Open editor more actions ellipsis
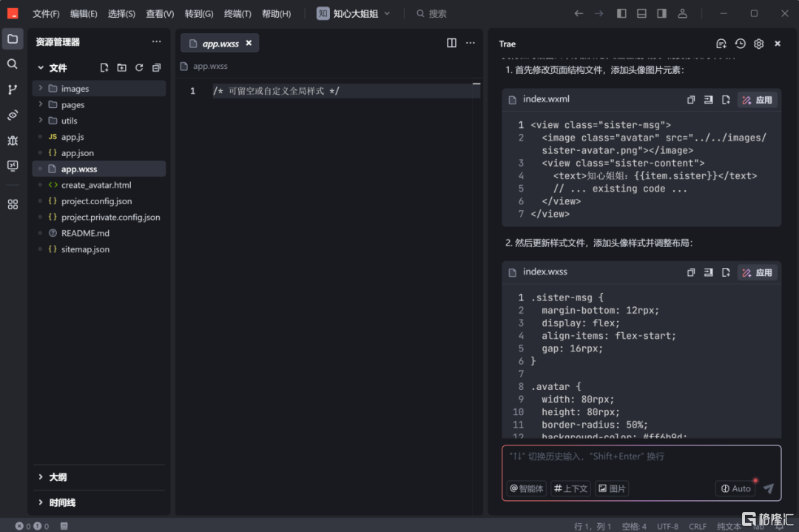This screenshot has width=799, height=532. click(471, 43)
